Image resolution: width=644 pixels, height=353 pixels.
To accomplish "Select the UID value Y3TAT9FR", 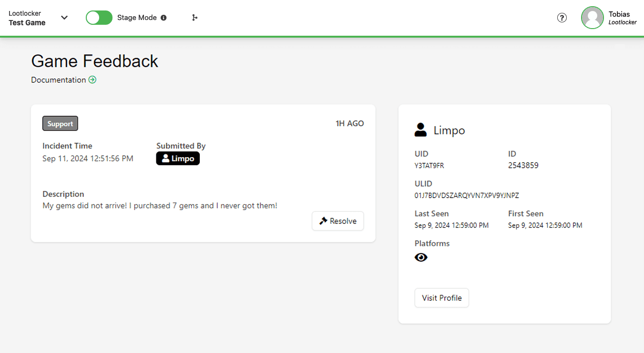I will 429,166.
